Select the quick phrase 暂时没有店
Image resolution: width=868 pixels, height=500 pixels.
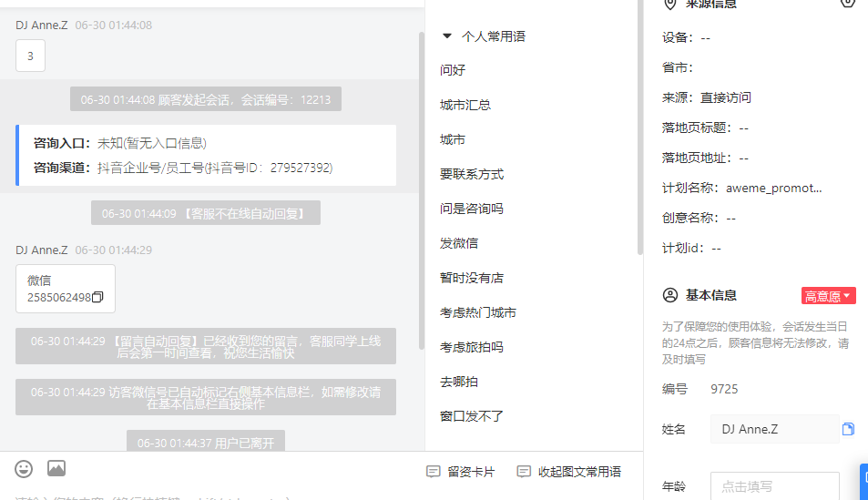tap(472, 278)
